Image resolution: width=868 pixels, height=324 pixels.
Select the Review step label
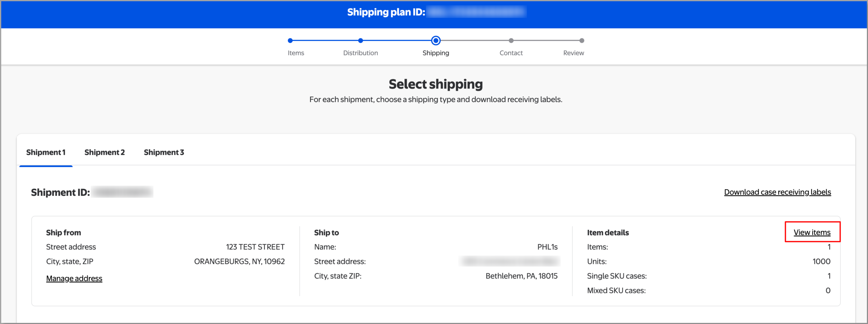(573, 53)
